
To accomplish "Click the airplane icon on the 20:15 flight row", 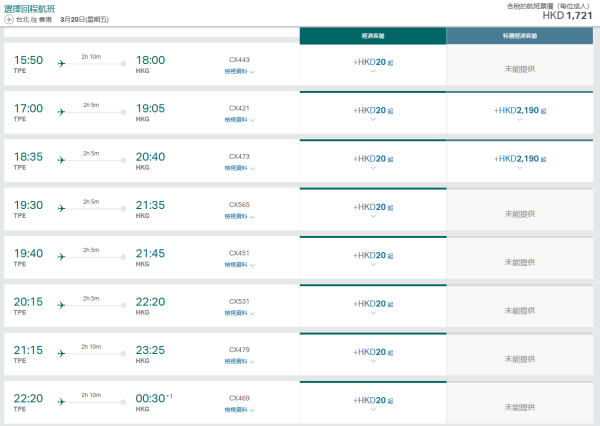I will 61,306.
